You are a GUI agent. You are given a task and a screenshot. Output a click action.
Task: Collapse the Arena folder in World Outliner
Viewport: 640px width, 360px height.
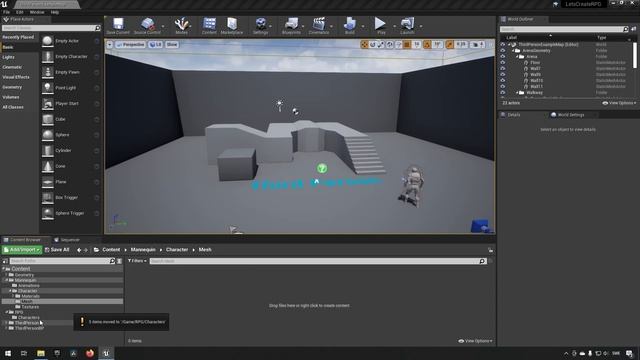(x=517, y=57)
